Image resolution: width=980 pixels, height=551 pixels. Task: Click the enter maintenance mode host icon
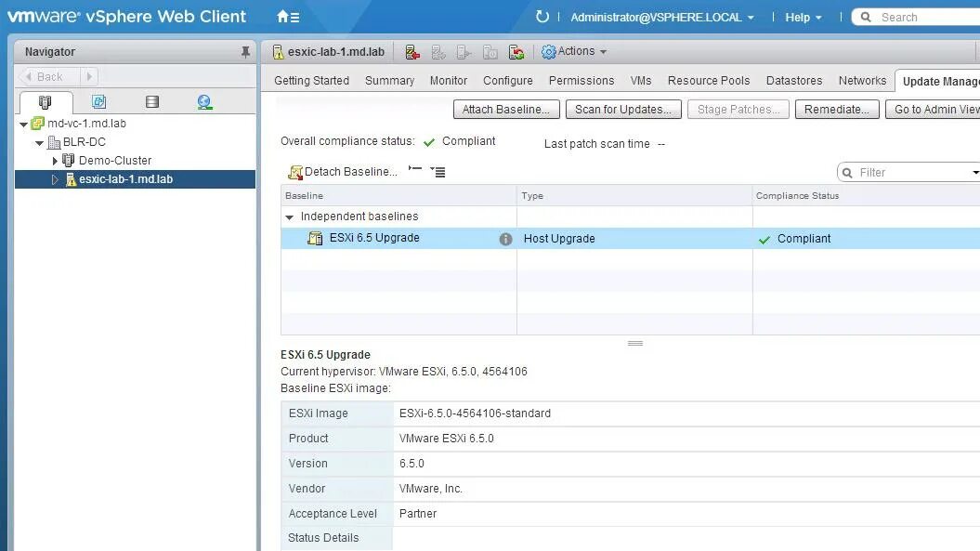[412, 52]
